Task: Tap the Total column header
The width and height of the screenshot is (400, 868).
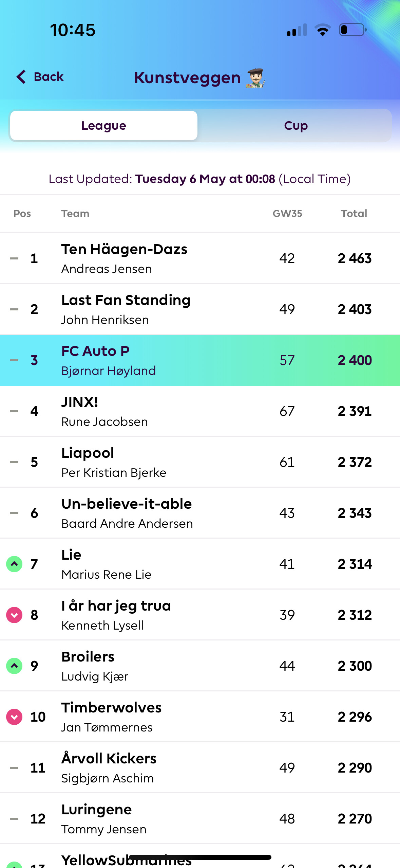Action: 354,214
